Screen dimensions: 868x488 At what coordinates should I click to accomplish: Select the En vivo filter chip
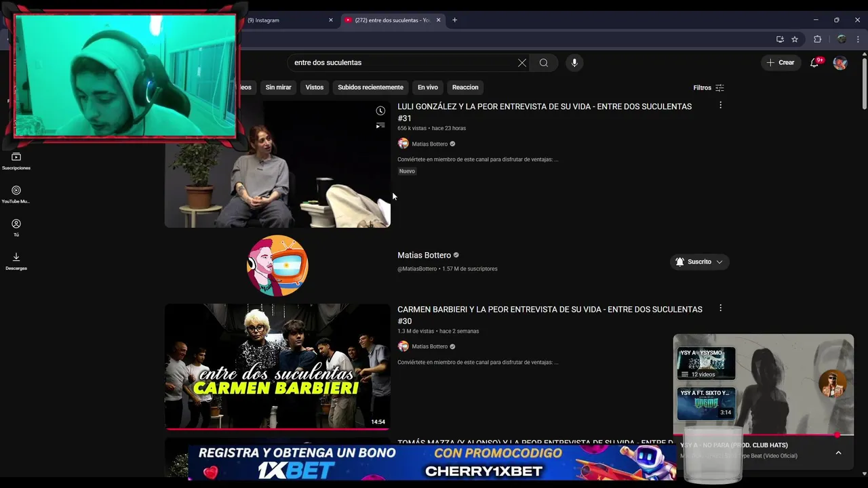pos(428,87)
